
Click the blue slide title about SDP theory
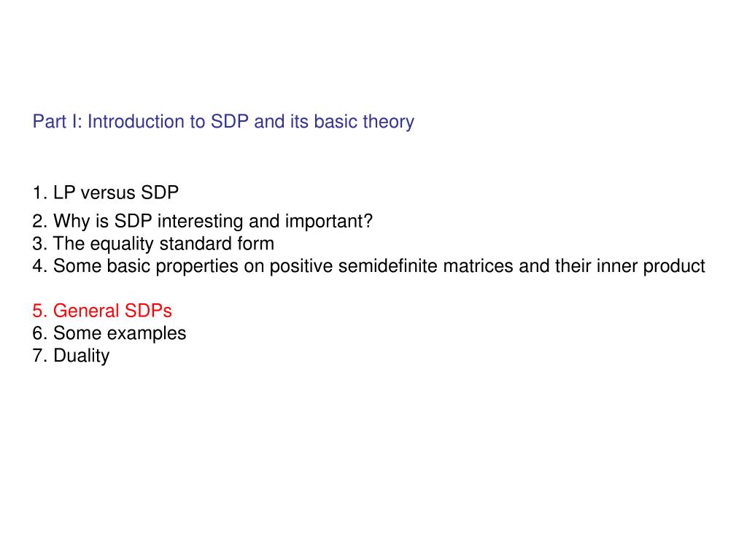pos(223,122)
